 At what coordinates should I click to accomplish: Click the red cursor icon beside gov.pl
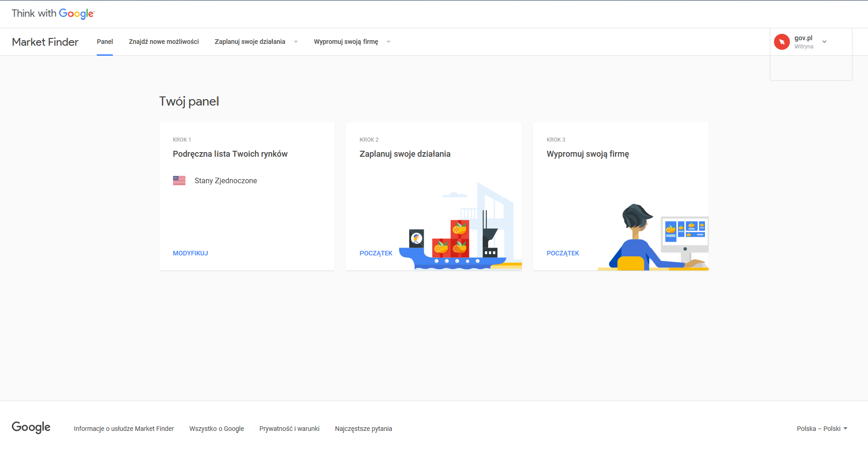(782, 42)
